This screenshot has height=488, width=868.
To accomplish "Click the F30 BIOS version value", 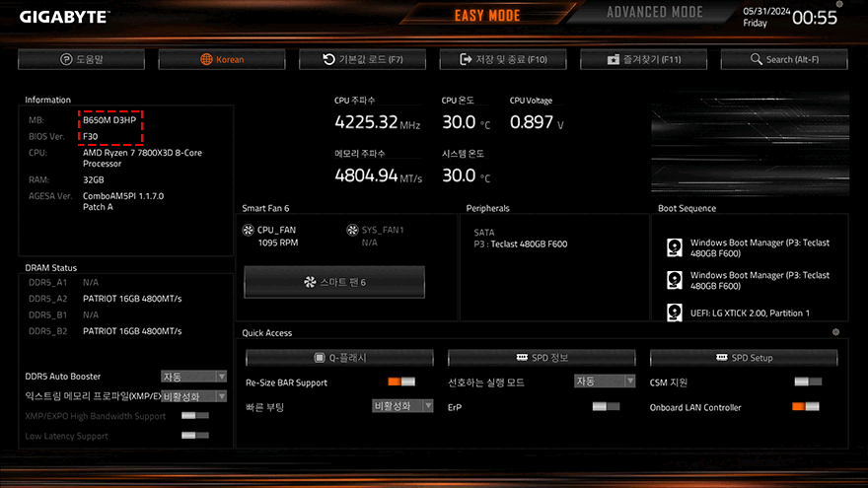I will pyautogui.click(x=90, y=136).
